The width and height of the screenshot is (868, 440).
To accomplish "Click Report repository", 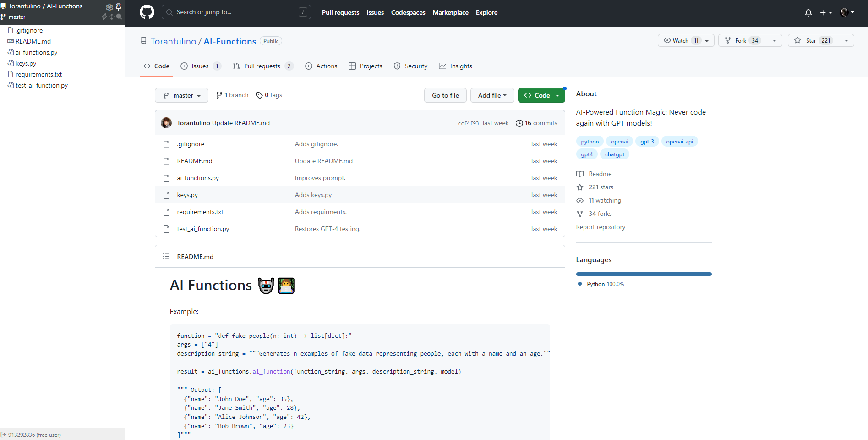I will click(x=601, y=227).
